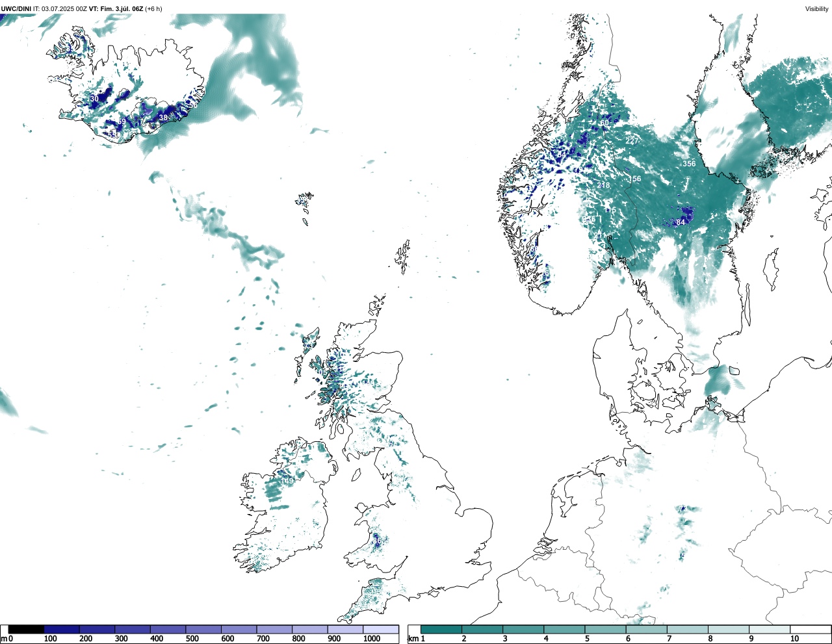832x644 pixels.
Task: Click the 156 visibility value on the map
Action: pyautogui.click(x=634, y=179)
